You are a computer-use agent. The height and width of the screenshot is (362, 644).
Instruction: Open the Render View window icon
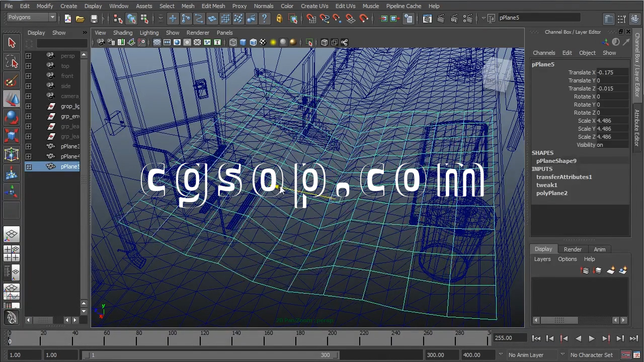tap(427, 19)
